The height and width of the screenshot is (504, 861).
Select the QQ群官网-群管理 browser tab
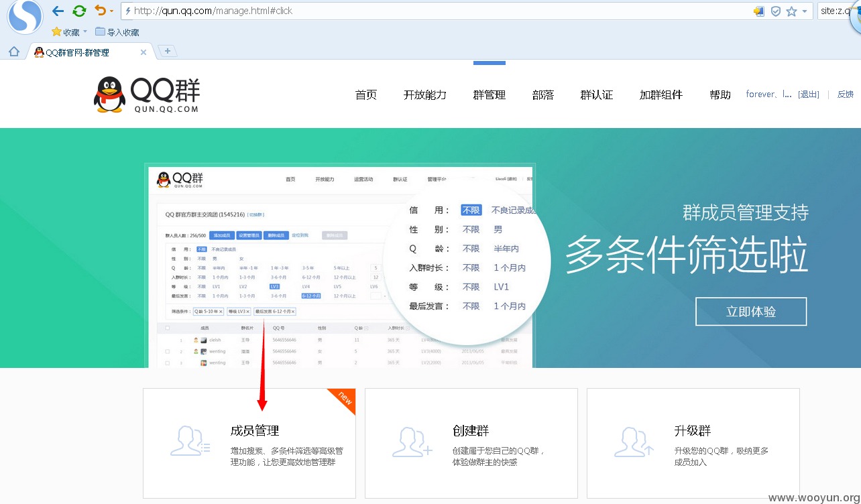point(90,52)
